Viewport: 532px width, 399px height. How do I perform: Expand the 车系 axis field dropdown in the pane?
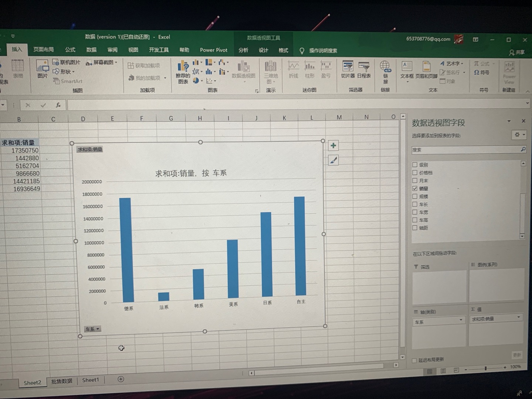[x=461, y=320]
